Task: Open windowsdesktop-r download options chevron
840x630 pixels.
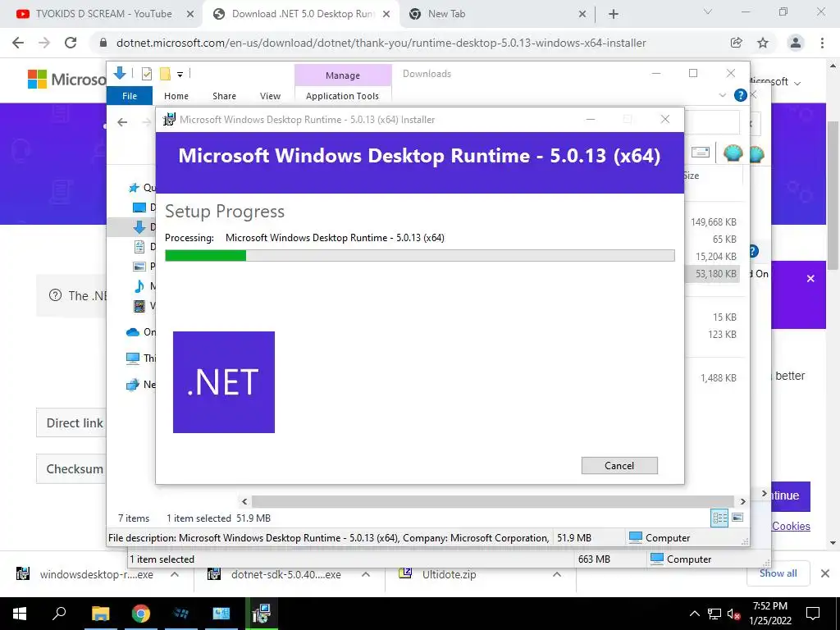Action: click(175, 574)
